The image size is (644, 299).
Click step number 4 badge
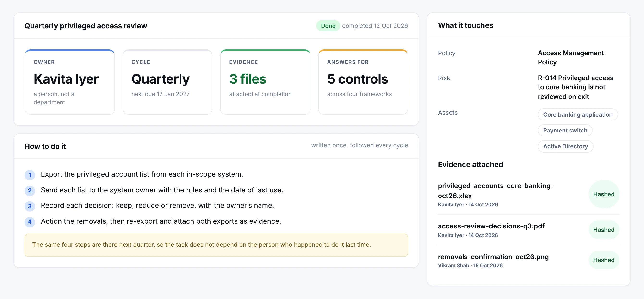point(30,222)
